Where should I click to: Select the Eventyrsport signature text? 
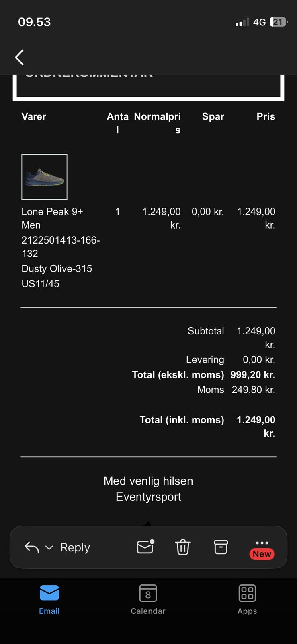point(148,497)
